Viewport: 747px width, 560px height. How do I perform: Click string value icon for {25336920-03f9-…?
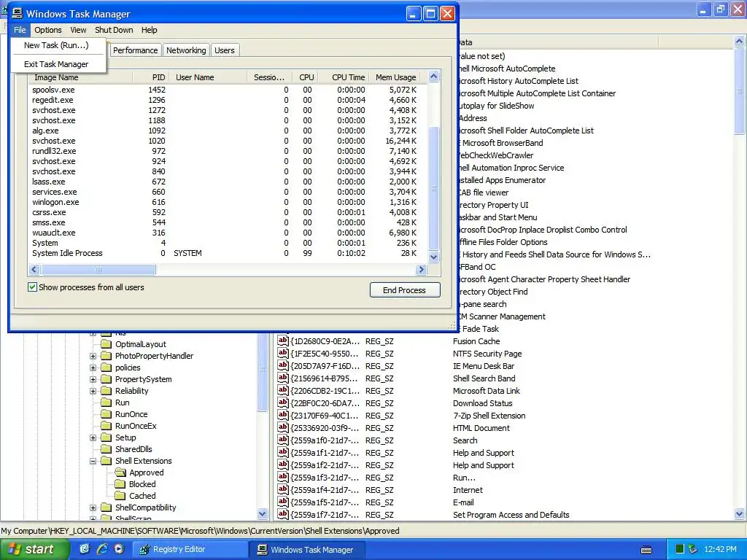[283, 427]
